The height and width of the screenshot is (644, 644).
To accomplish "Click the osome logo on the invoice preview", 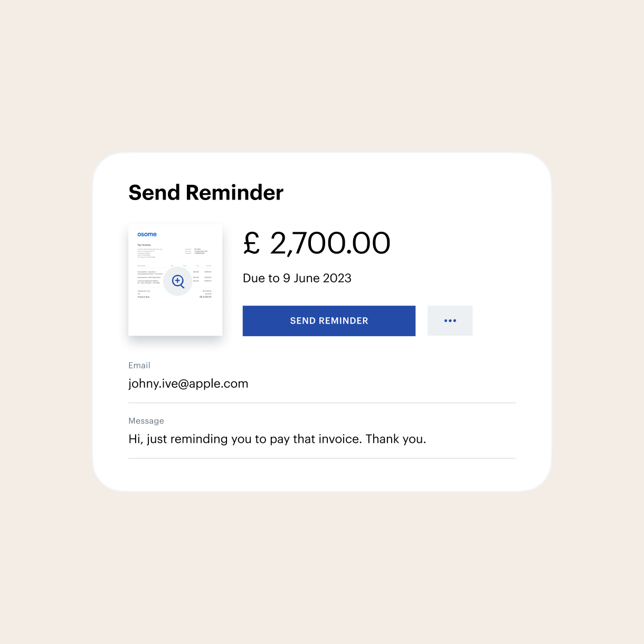I will [x=147, y=234].
